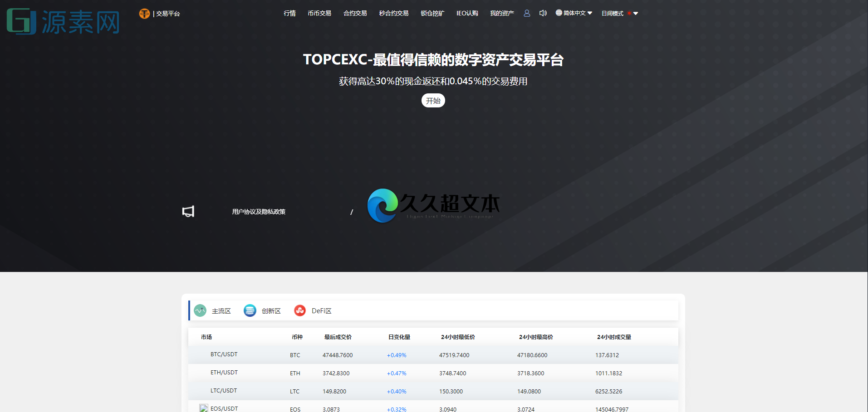This screenshot has height=412, width=868.
Task: Click the DeFi区 red icon
Action: pos(300,310)
